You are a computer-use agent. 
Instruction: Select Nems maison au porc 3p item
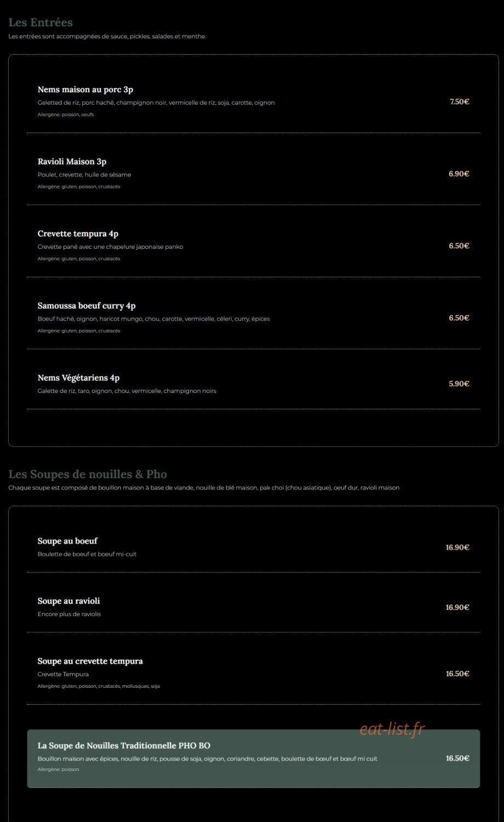click(254, 102)
